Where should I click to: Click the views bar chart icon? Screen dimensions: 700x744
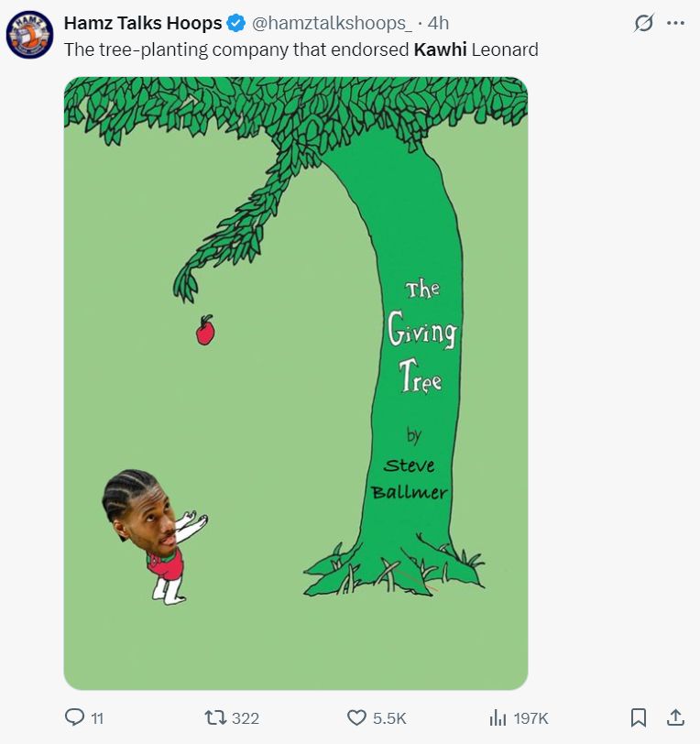tap(498, 717)
